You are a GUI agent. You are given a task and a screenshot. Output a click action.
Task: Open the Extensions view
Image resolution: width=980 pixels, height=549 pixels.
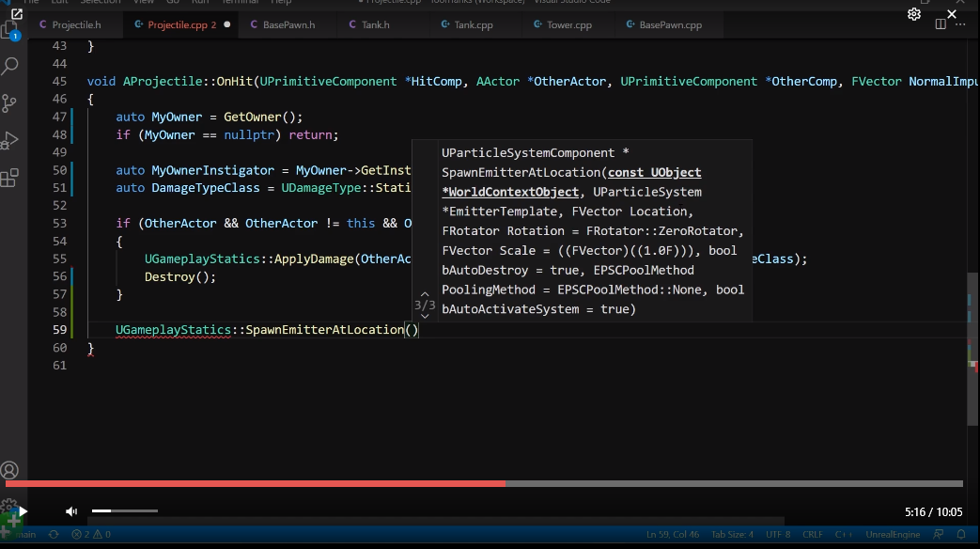[10, 177]
